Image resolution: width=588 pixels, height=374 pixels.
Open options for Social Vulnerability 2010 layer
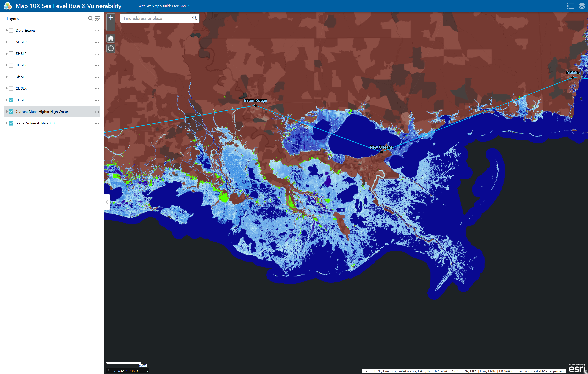click(97, 123)
